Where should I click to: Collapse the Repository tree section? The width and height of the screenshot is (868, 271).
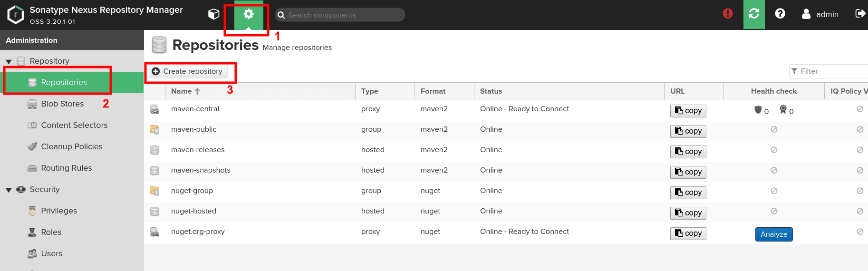coord(9,61)
